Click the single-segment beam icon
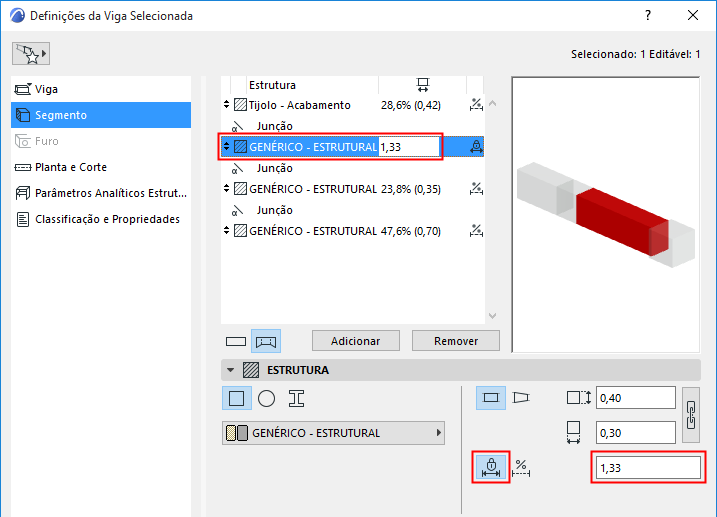The width and height of the screenshot is (717, 517). [x=236, y=341]
